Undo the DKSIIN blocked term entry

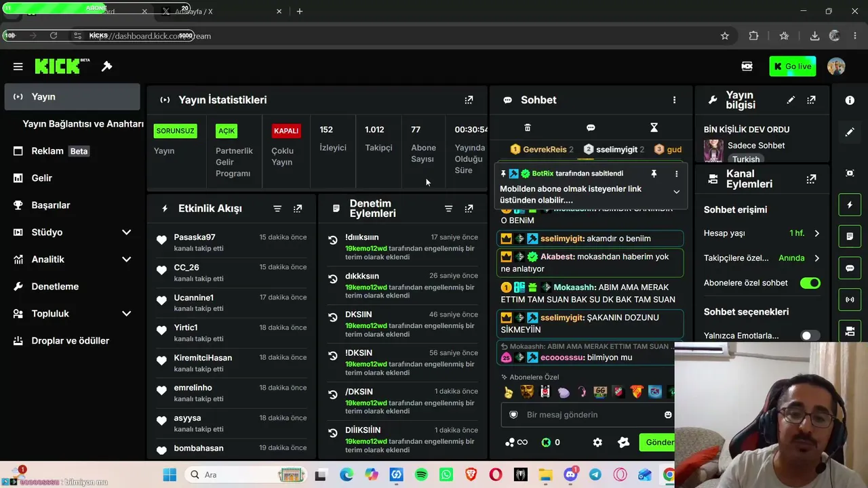click(332, 317)
